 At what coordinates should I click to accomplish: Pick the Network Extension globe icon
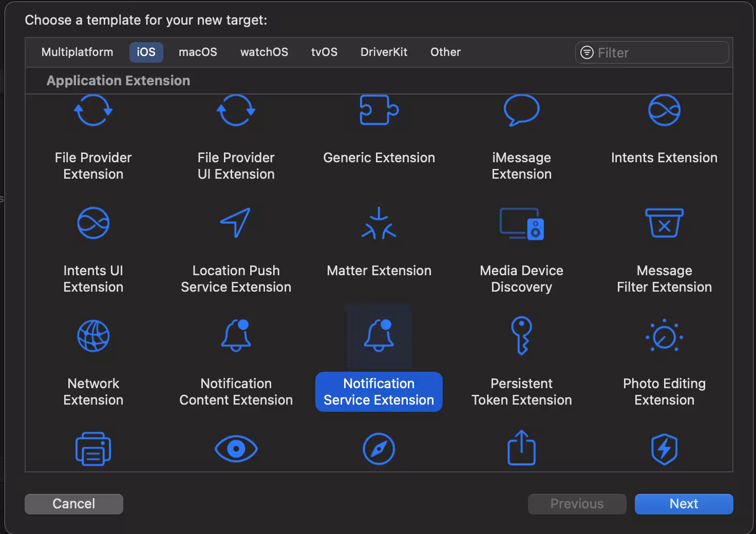click(x=93, y=336)
